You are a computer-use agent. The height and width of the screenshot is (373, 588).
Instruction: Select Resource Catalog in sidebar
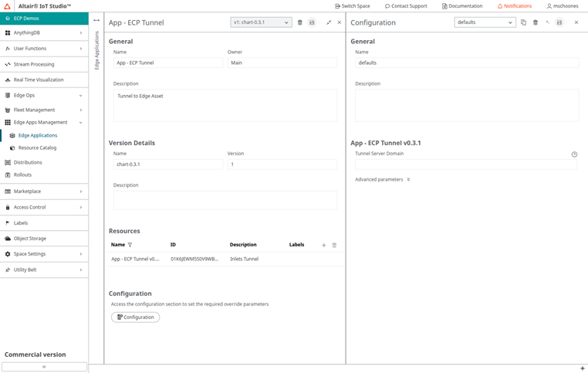tap(37, 148)
